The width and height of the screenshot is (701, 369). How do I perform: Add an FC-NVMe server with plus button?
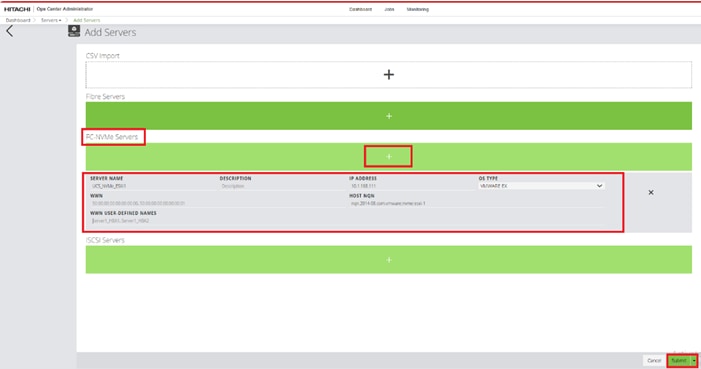coord(389,157)
